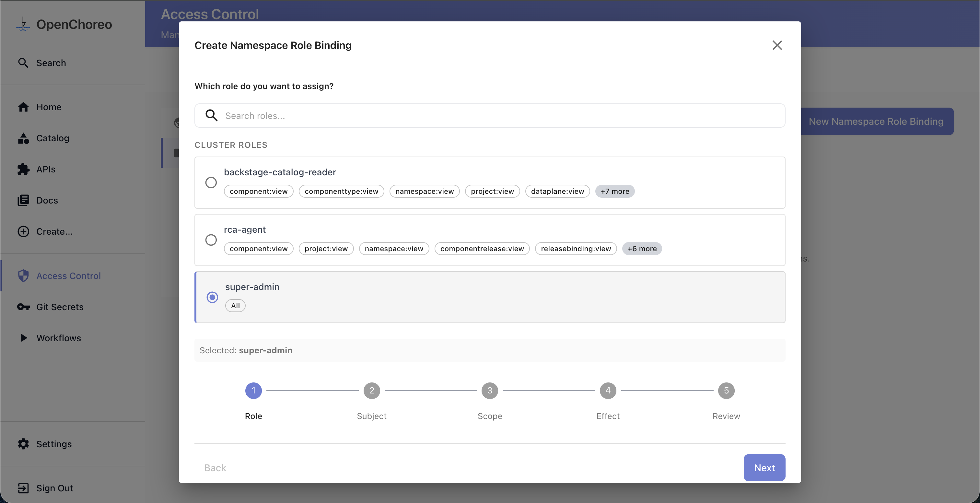Open the Settings gear icon
Viewport: 980px width, 503px height.
click(23, 444)
